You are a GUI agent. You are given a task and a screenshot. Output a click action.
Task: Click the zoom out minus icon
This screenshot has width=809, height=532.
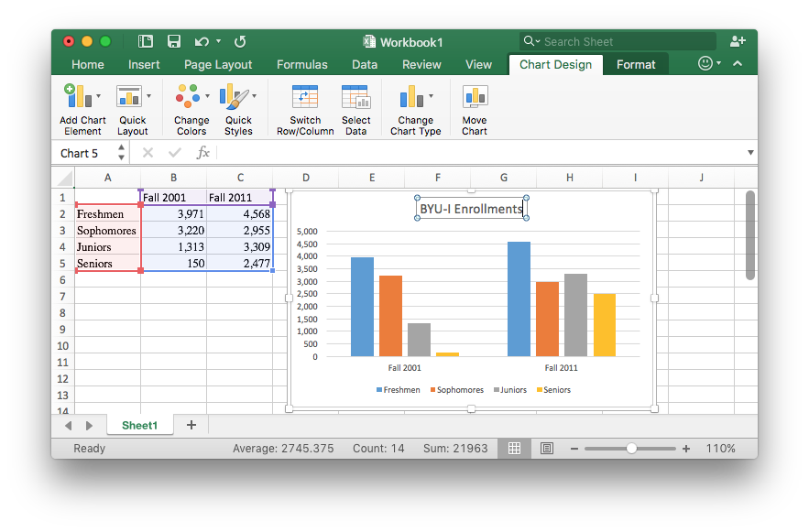[x=574, y=449]
